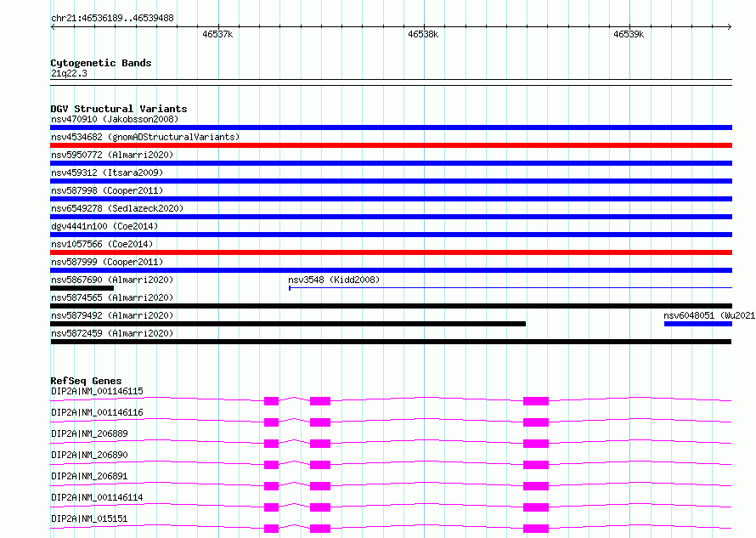Click the nsv1057566 (Coe2014) label

pyautogui.click(x=102, y=244)
